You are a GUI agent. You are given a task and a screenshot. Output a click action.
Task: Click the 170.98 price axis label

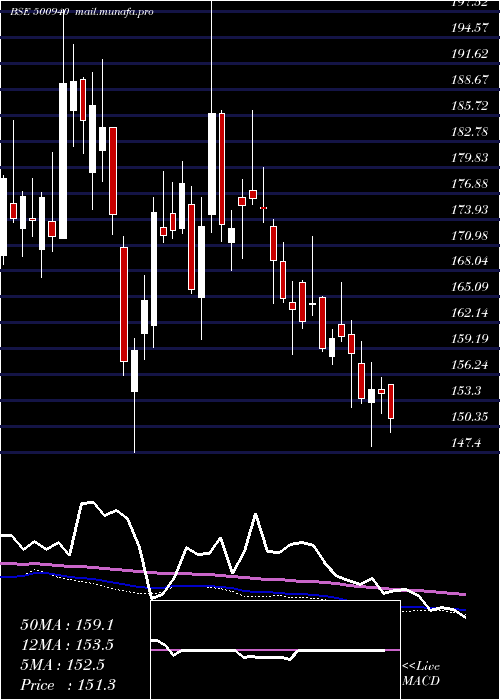pyautogui.click(x=469, y=235)
